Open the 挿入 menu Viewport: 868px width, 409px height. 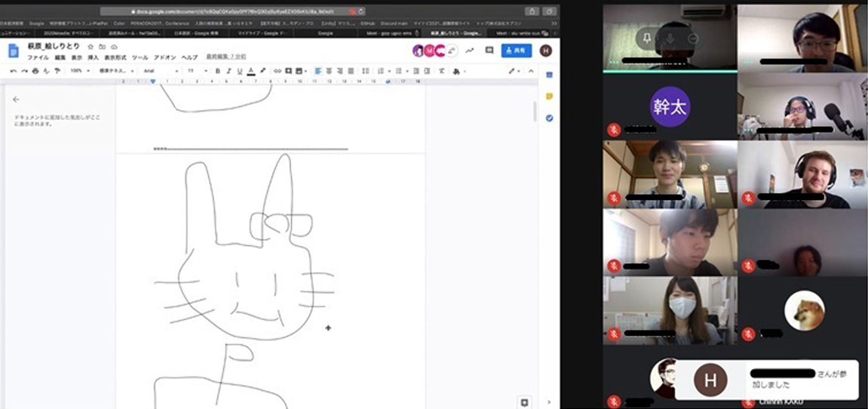pos(93,57)
